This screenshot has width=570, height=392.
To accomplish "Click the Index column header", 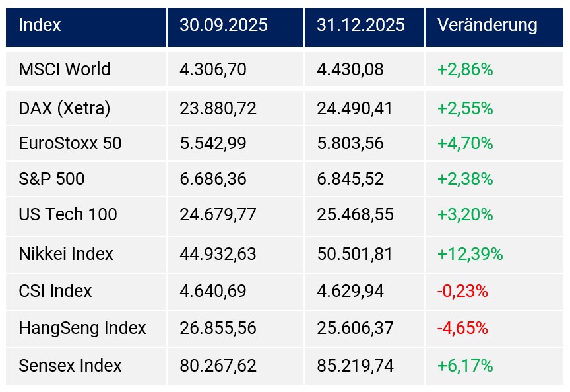I will click(x=40, y=26).
